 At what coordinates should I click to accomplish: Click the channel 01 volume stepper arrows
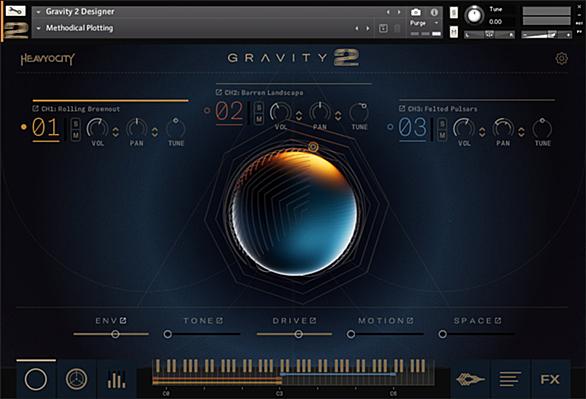[115, 132]
